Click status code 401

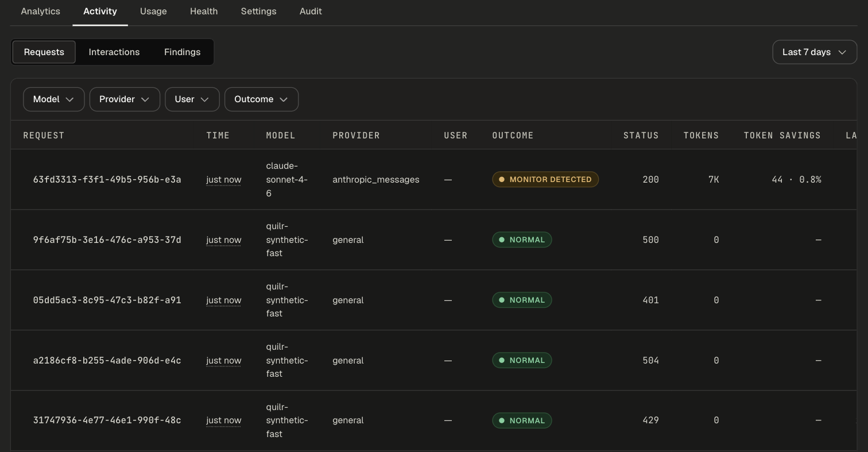click(651, 300)
